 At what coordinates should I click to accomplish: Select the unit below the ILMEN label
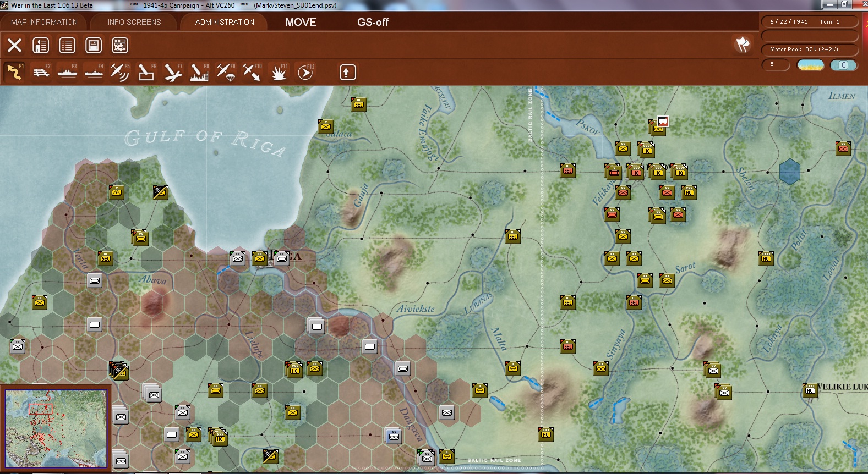(x=843, y=148)
